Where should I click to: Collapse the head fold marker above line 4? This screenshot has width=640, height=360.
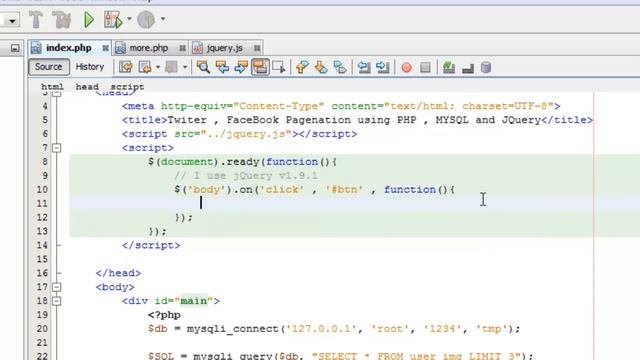click(56, 94)
